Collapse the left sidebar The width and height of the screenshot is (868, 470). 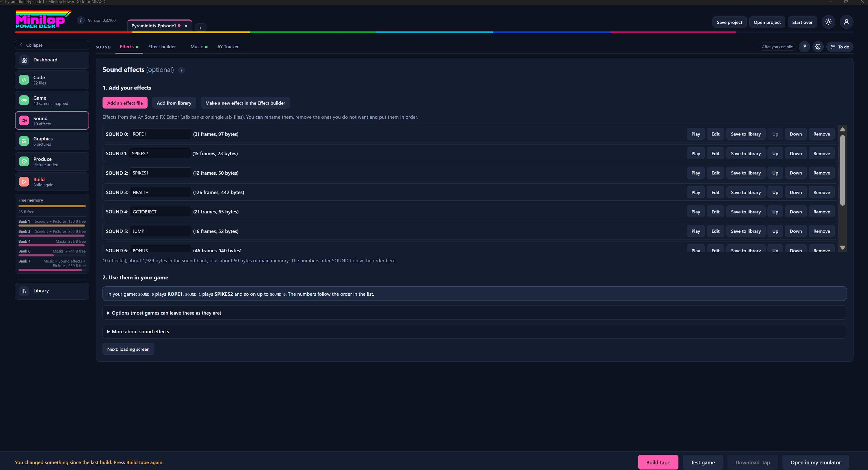coord(52,45)
